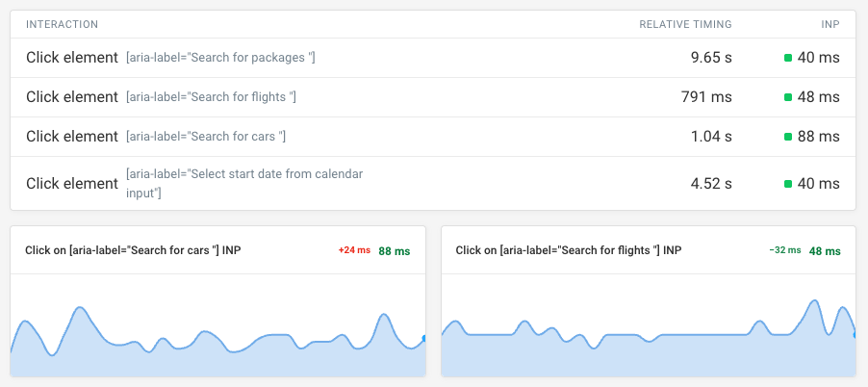Click the INP column header in the table
The image size is (868, 387).
(829, 24)
